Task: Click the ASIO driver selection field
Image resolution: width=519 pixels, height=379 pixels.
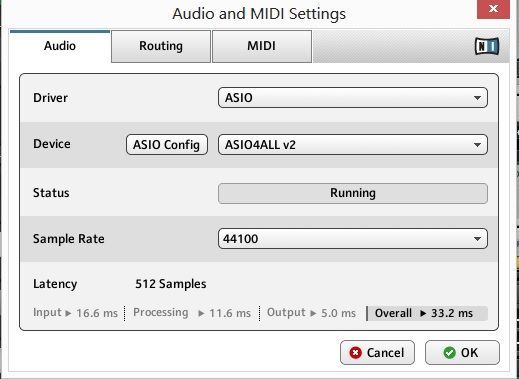Action: 353,98
